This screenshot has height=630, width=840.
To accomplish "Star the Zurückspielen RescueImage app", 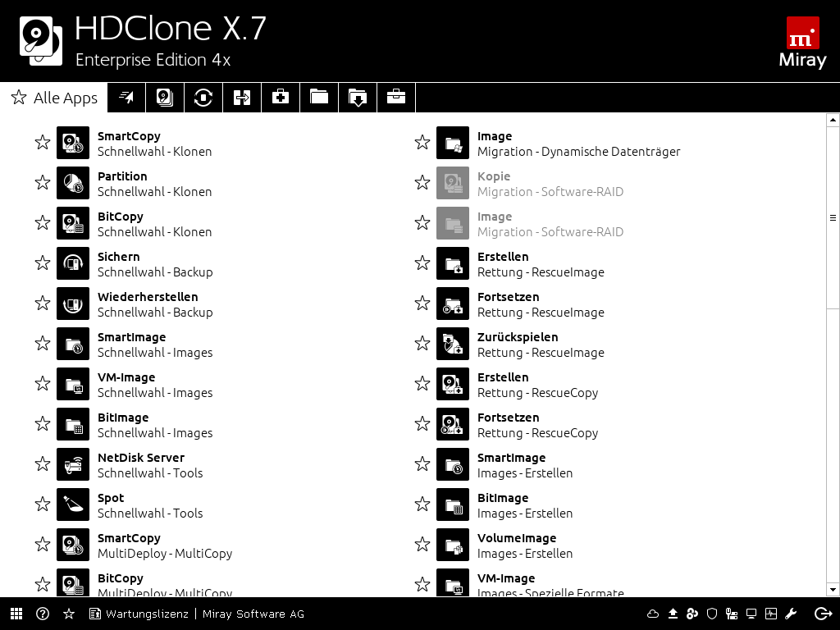I will [422, 344].
